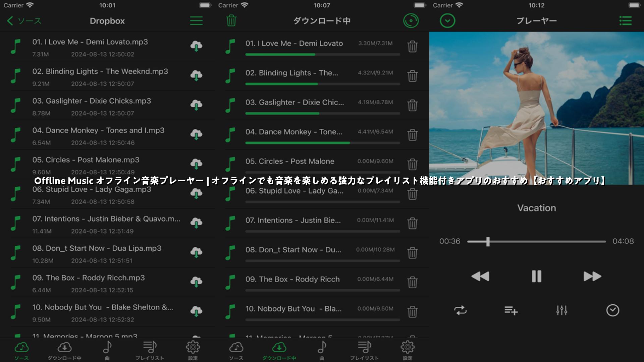Skip to the next track
This screenshot has height=362, width=644.
(x=592, y=276)
